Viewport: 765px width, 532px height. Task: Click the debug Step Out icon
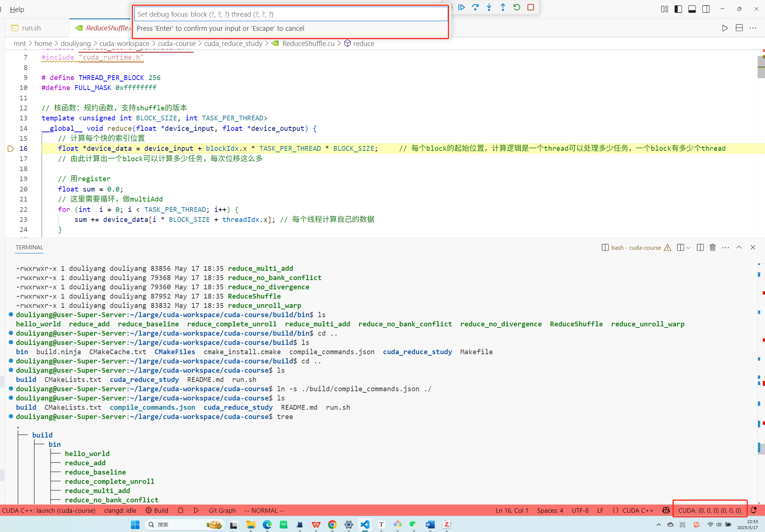[x=503, y=7]
